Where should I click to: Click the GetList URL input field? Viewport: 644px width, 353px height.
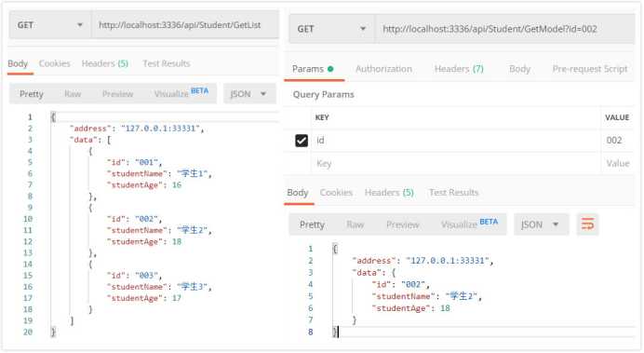(x=185, y=25)
